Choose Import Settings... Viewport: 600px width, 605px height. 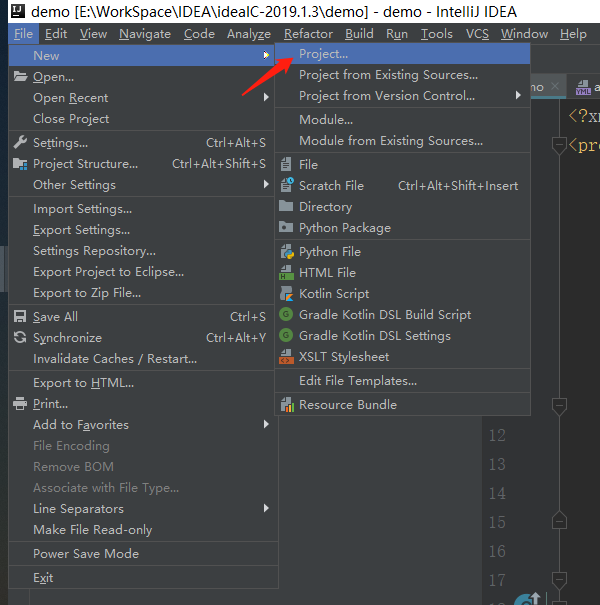pyautogui.click(x=141, y=209)
